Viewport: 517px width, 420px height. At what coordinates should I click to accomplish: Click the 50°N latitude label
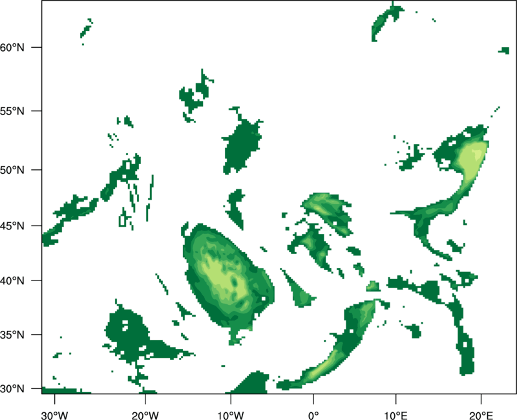pyautogui.click(x=12, y=170)
